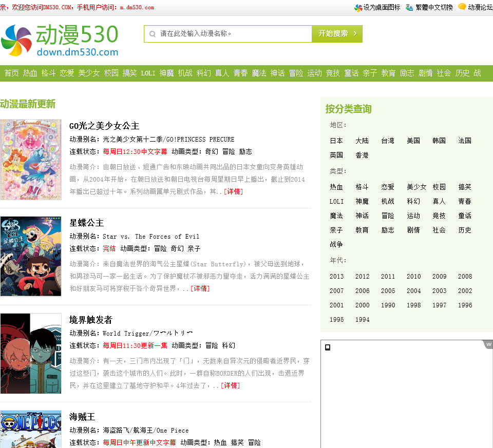Click 每周日12:30中文字幕 status link
Viewport: 493px width, 448px height.
[135, 152]
